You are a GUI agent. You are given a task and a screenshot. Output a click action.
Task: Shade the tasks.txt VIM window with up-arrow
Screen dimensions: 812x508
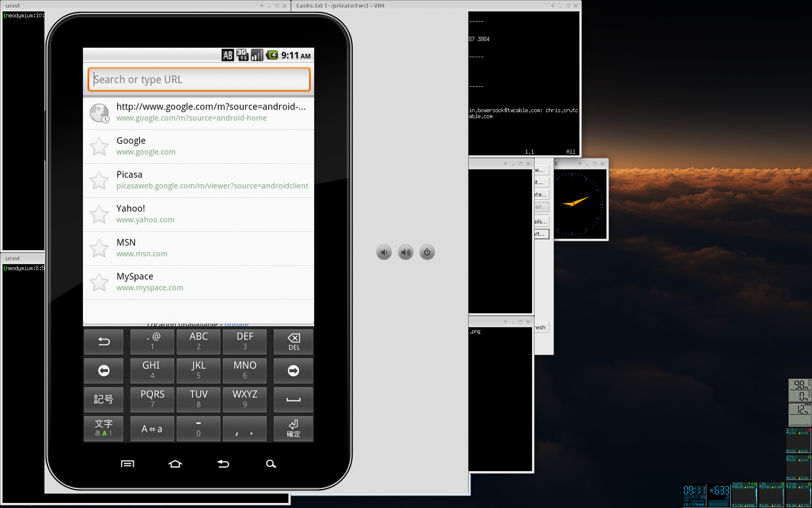(x=552, y=6)
